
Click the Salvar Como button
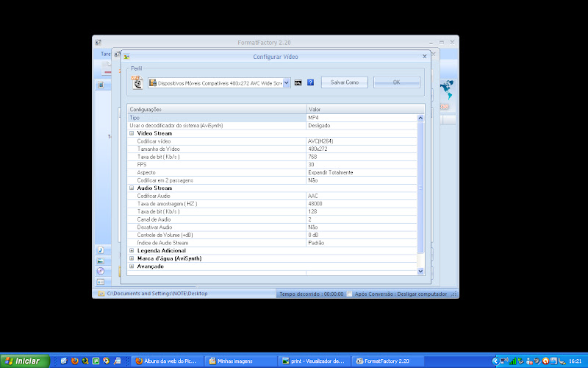click(x=344, y=82)
